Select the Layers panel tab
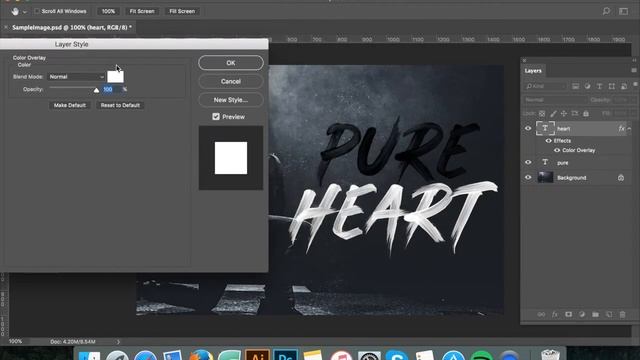Image resolution: width=640 pixels, height=360 pixels. [533, 71]
